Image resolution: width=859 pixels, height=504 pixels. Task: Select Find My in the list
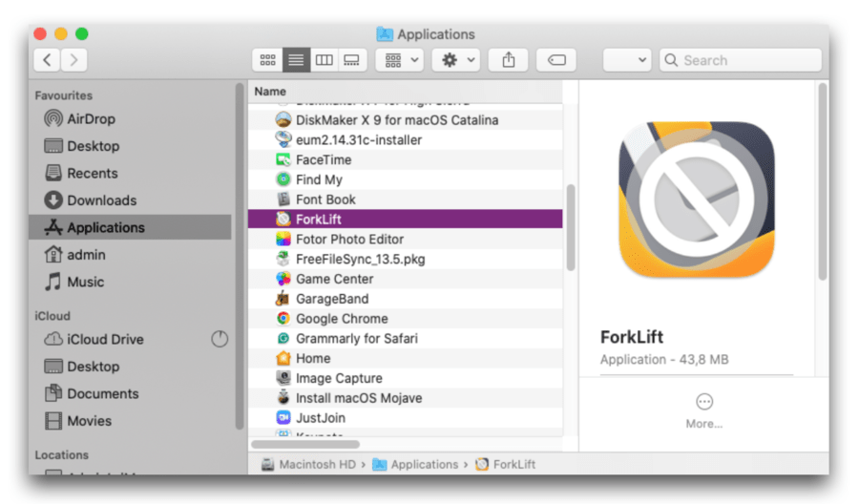click(x=406, y=179)
